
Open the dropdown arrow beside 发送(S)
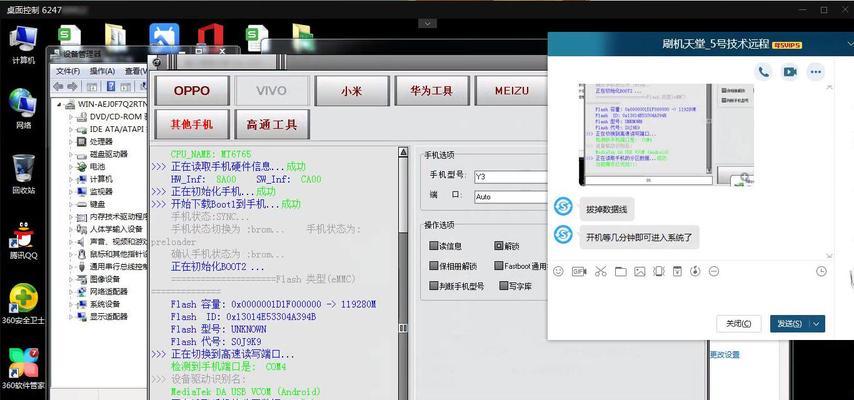tap(816, 324)
